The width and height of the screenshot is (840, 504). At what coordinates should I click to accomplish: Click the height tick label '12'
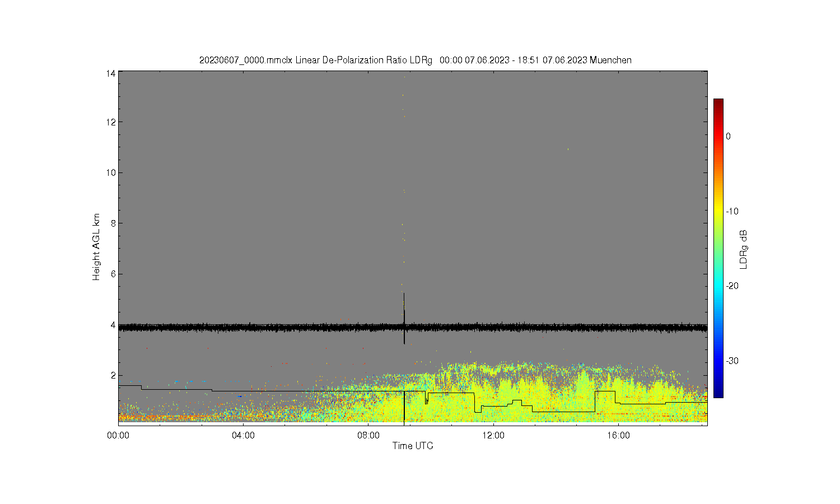click(x=111, y=122)
